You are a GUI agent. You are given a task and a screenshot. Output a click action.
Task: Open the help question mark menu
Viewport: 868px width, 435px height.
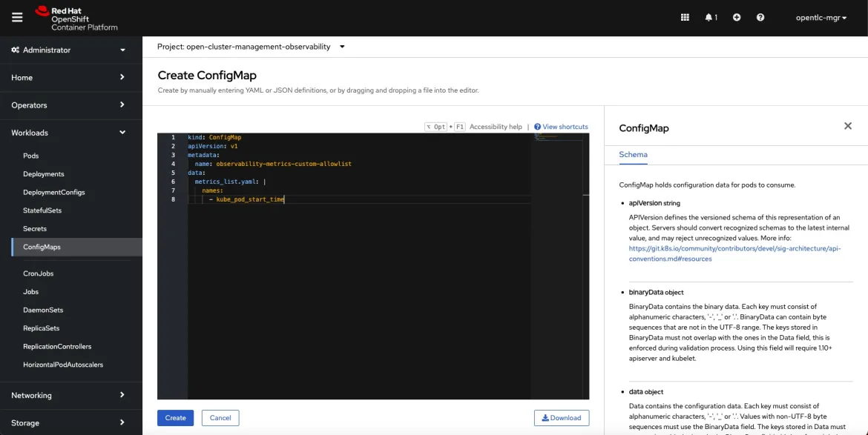pyautogui.click(x=760, y=18)
